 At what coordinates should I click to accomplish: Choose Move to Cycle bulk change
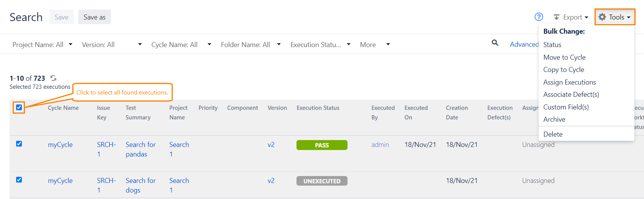coord(564,57)
